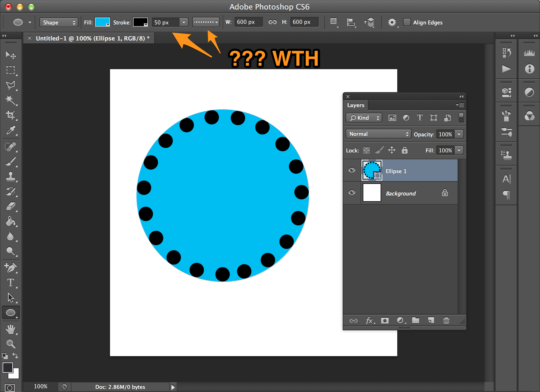Activate the Crop tool

click(11, 115)
